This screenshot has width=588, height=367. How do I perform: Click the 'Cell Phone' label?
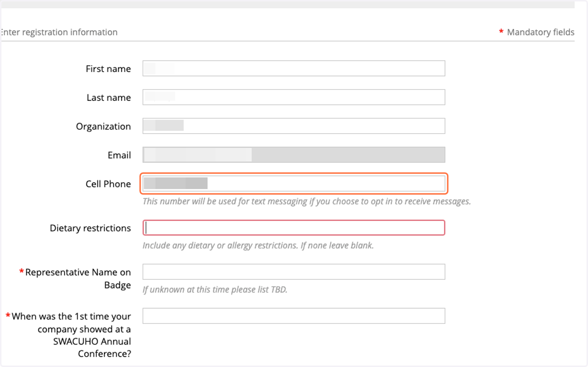pyautogui.click(x=108, y=184)
